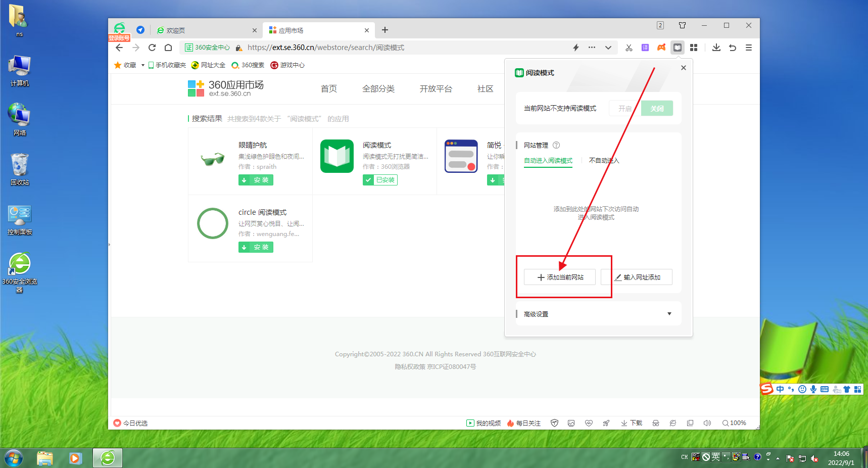Screen dimensions: 868x468
Task: Toggle the reading mode extension icon
Action: coord(678,48)
